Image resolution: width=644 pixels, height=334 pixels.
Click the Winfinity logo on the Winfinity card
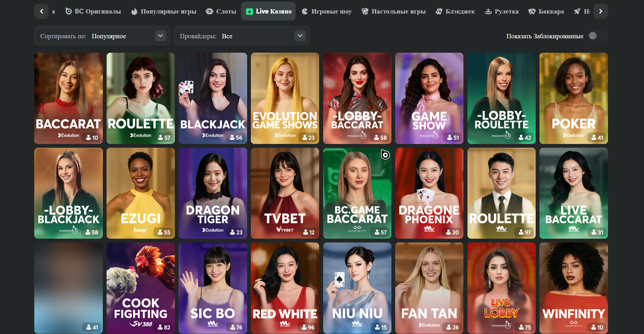tap(573, 324)
